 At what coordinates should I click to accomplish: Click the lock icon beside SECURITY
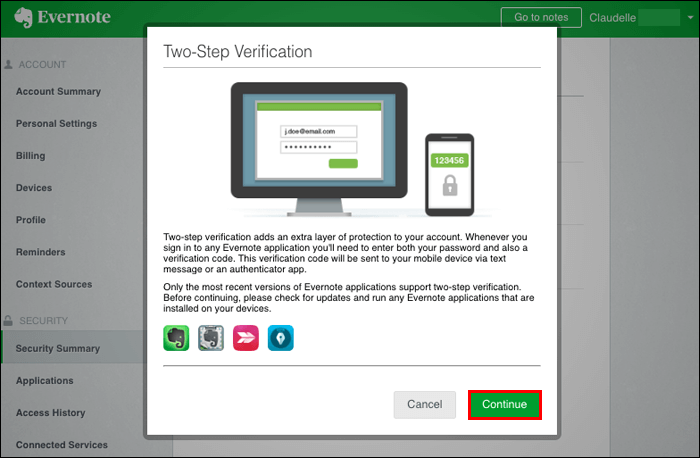point(8,321)
